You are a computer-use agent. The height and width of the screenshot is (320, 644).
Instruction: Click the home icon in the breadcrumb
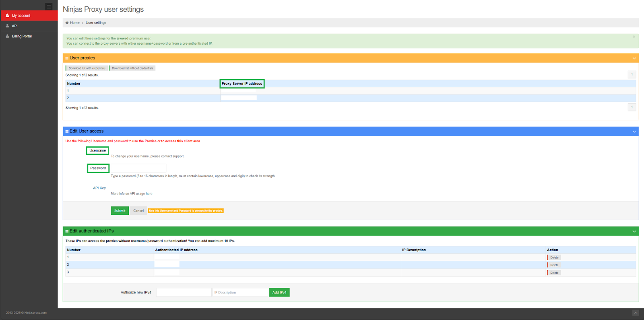click(67, 23)
